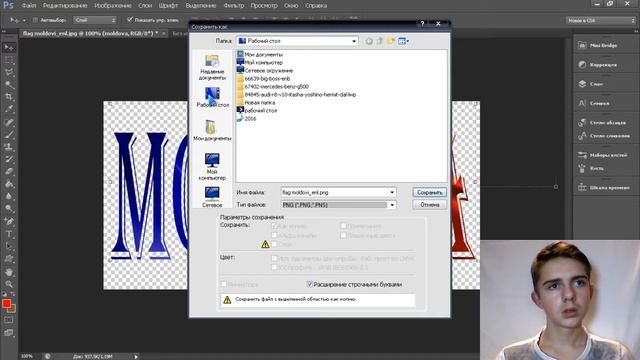Select the Zoom tool in the toolbox
Screen dimensions: 640x360
(9, 284)
